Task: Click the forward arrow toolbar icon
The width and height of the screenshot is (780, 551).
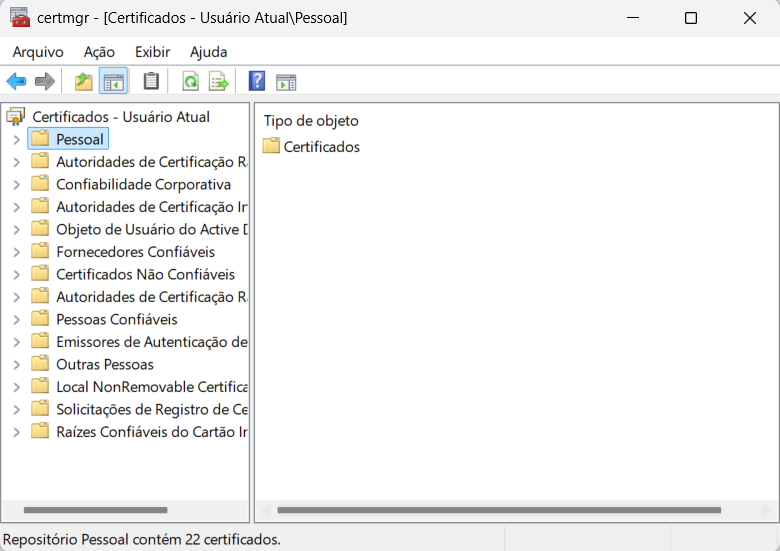Action: [45, 81]
